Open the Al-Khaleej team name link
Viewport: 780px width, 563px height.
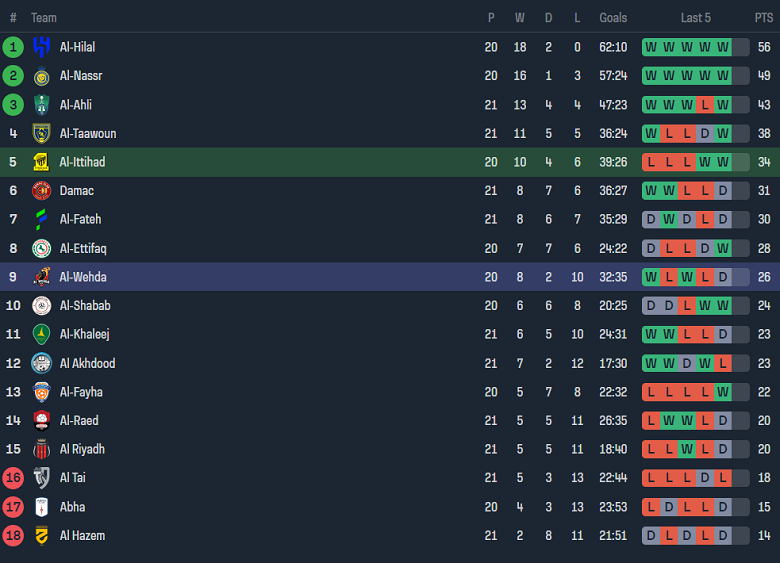[85, 334]
